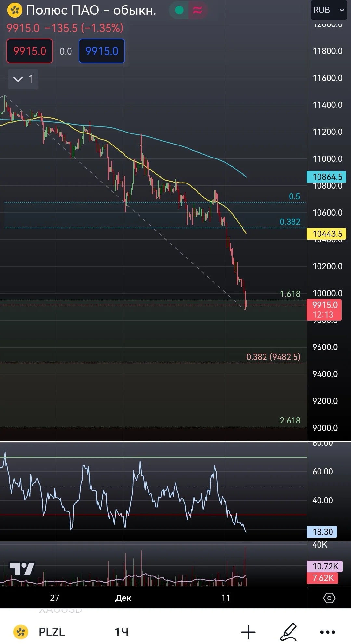Select the upper blue Fibonacci 0.382 label
The image size is (351, 644).
coord(290,222)
